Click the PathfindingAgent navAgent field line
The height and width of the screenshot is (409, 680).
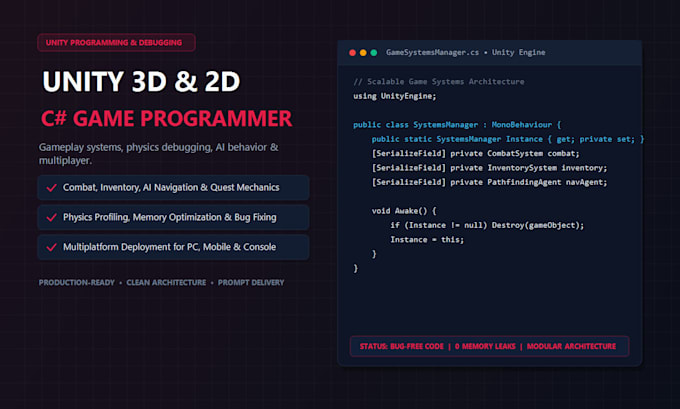pyautogui.click(x=489, y=182)
